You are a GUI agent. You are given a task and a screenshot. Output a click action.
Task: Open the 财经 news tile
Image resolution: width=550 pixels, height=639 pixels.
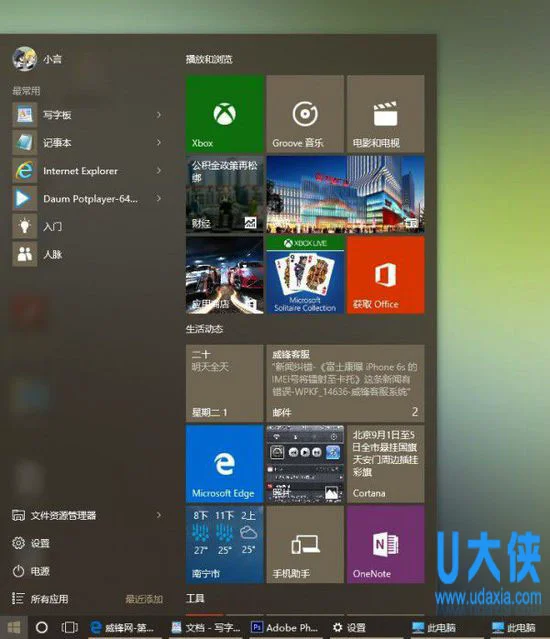tap(224, 194)
